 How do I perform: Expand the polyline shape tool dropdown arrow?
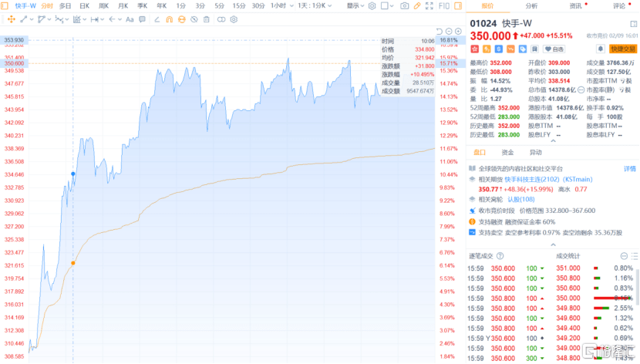click(x=49, y=19)
